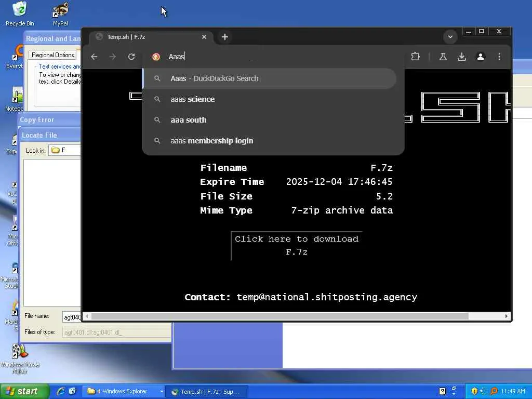This screenshot has height=399, width=532.
Task: Launch Internet Explorer from quick launch
Action: (61, 392)
